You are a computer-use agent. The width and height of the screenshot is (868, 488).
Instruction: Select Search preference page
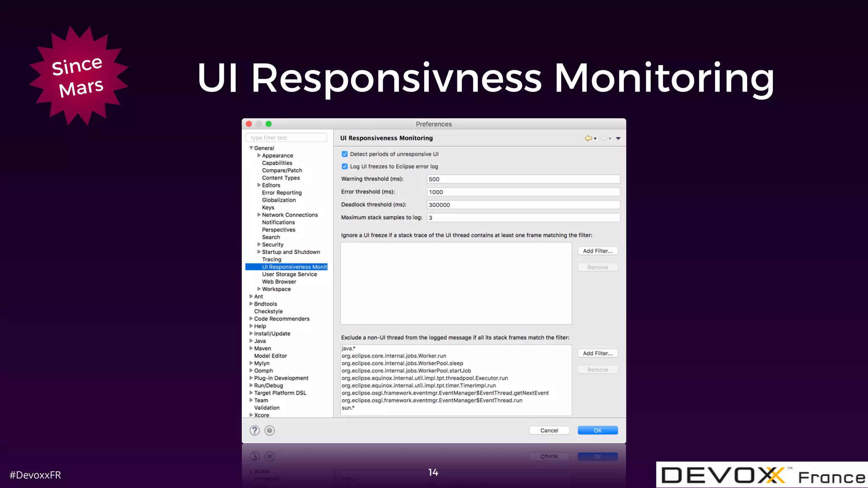pyautogui.click(x=271, y=237)
